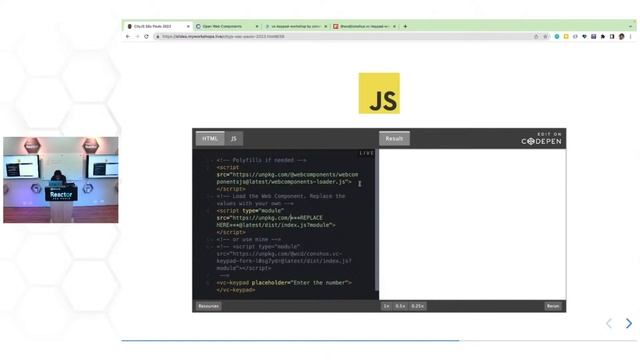Bookmark this page with the star icon

[545, 37]
